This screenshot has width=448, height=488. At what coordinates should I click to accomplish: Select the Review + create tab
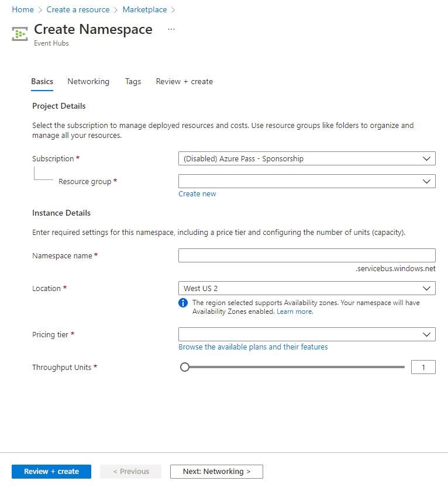[184, 81]
